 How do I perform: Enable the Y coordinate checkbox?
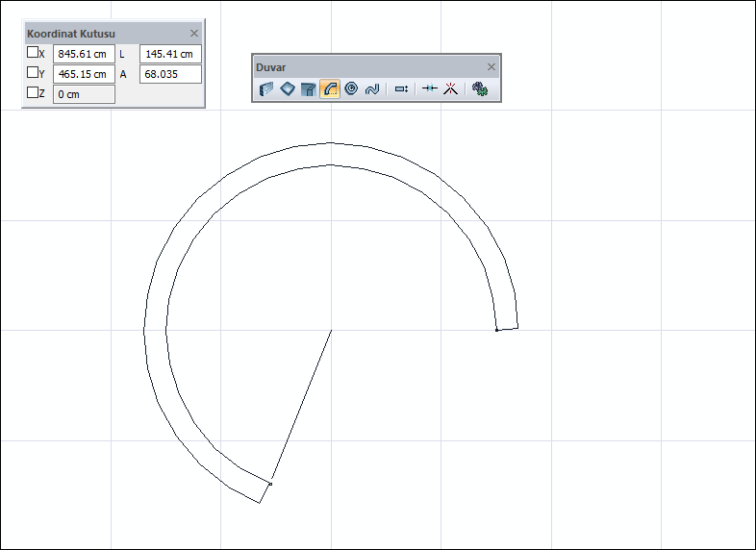pyautogui.click(x=33, y=73)
